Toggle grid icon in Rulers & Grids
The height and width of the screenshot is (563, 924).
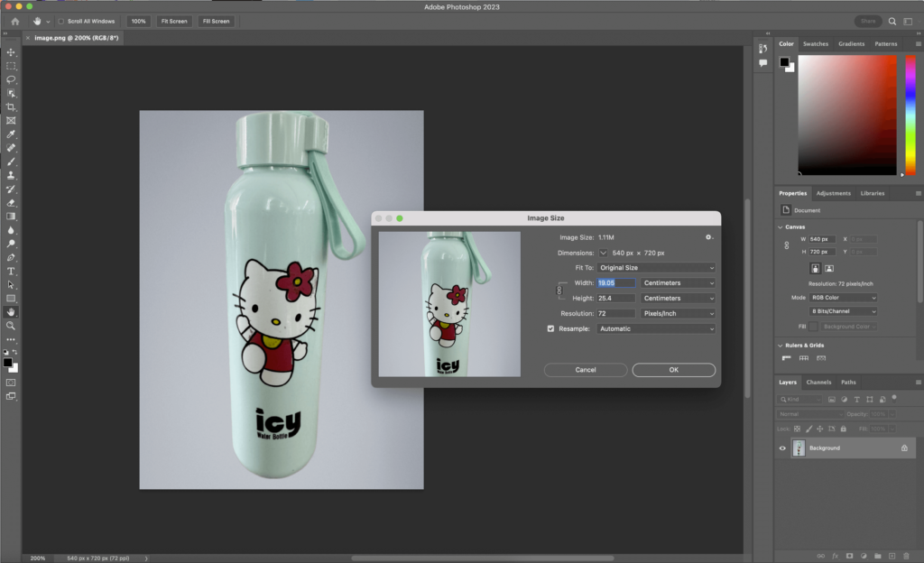point(804,358)
